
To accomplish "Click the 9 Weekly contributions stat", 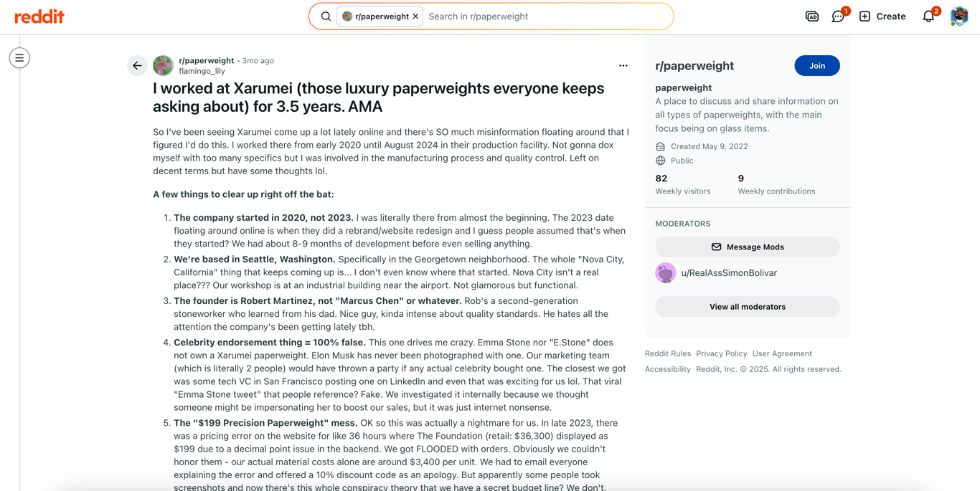I will [x=776, y=185].
